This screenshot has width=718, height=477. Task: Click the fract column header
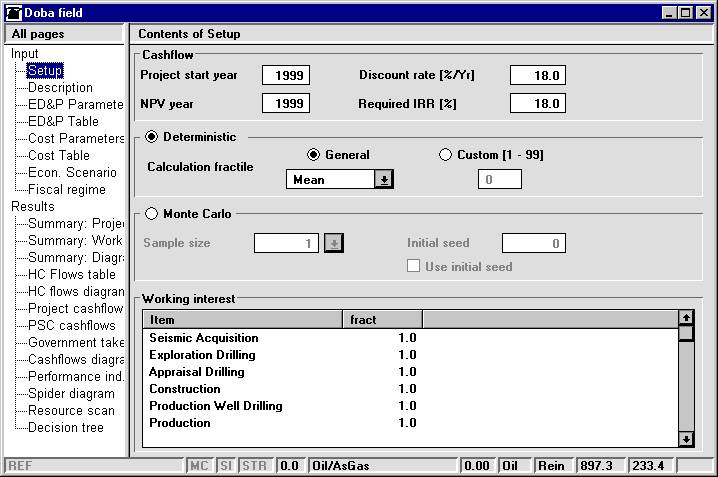[x=382, y=320]
